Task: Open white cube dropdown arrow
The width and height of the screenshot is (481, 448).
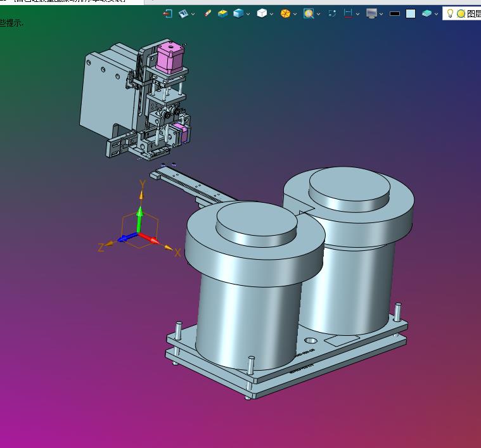Action: point(271,14)
